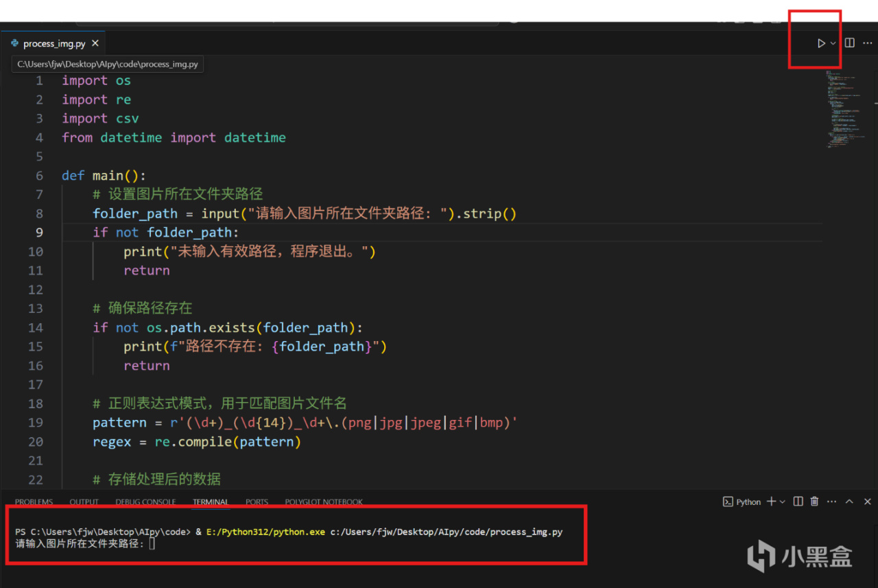This screenshot has width=878, height=588.
Task: Click the comment '# 设置图片所在文件夹路径'
Action: coord(178,194)
